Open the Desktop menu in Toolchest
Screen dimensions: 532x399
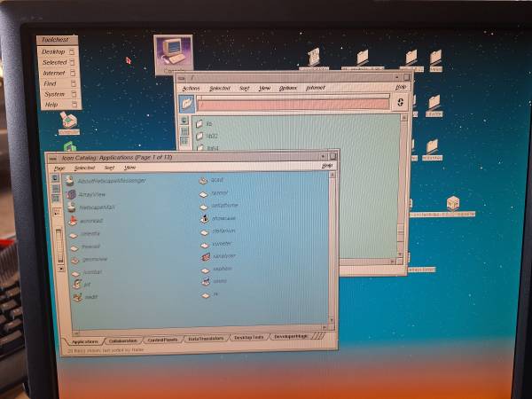[x=54, y=51]
